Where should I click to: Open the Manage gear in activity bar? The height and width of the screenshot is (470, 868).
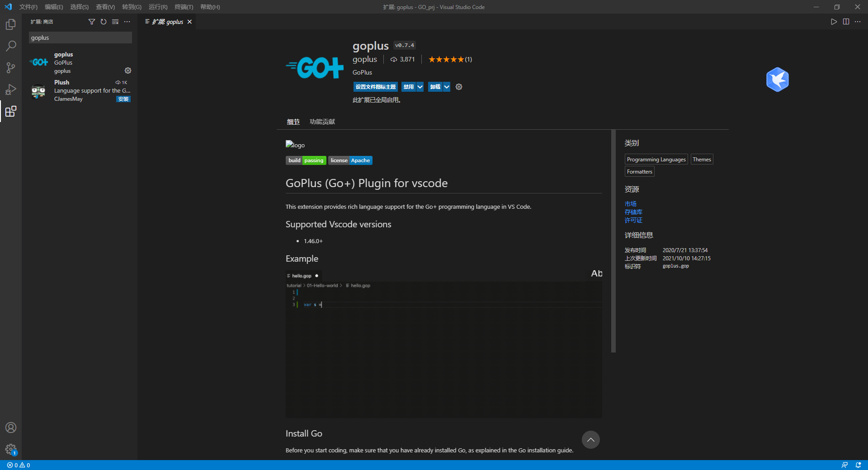11,449
